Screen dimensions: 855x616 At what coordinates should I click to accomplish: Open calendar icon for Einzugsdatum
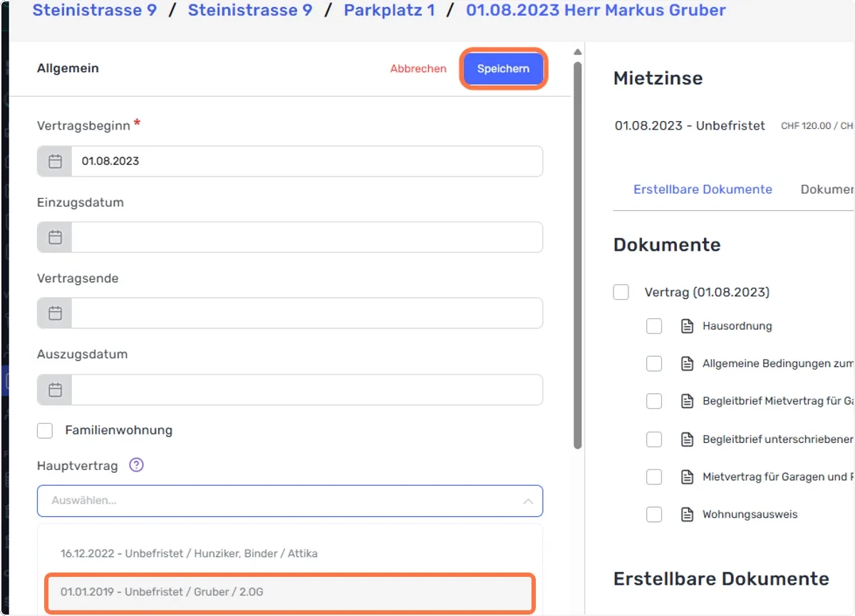pyautogui.click(x=55, y=237)
